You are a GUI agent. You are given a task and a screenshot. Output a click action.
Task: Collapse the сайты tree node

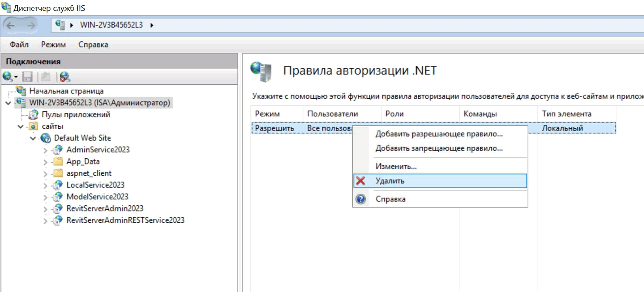pyautogui.click(x=20, y=126)
